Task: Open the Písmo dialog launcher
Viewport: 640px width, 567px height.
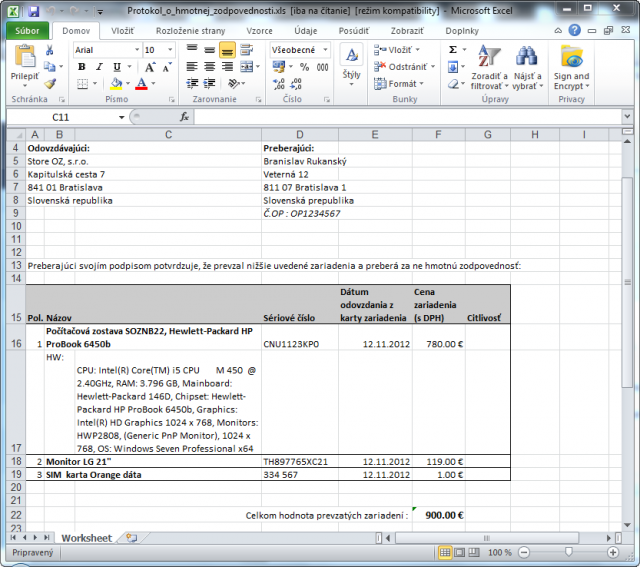Action: pyautogui.click(x=171, y=99)
